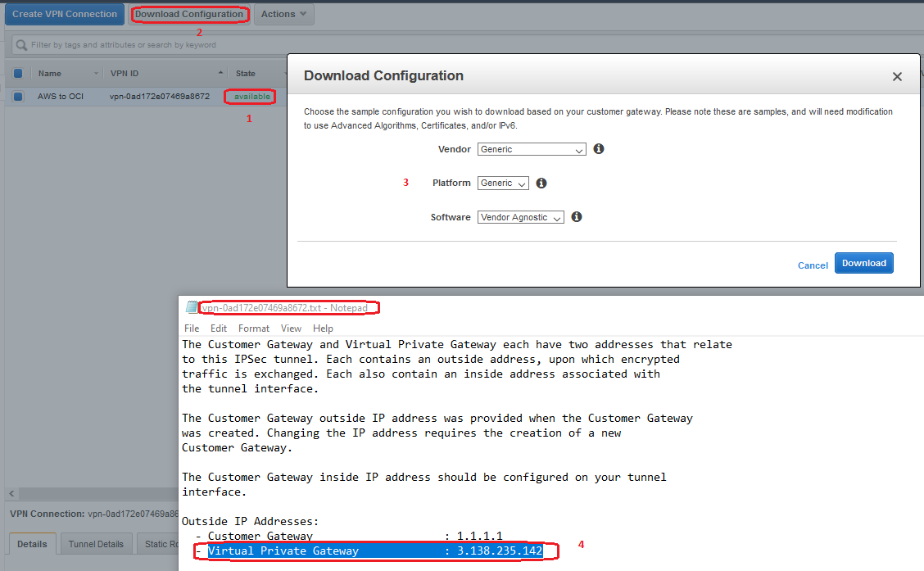
Task: Click the info icon next to Vendor
Action: (x=599, y=149)
